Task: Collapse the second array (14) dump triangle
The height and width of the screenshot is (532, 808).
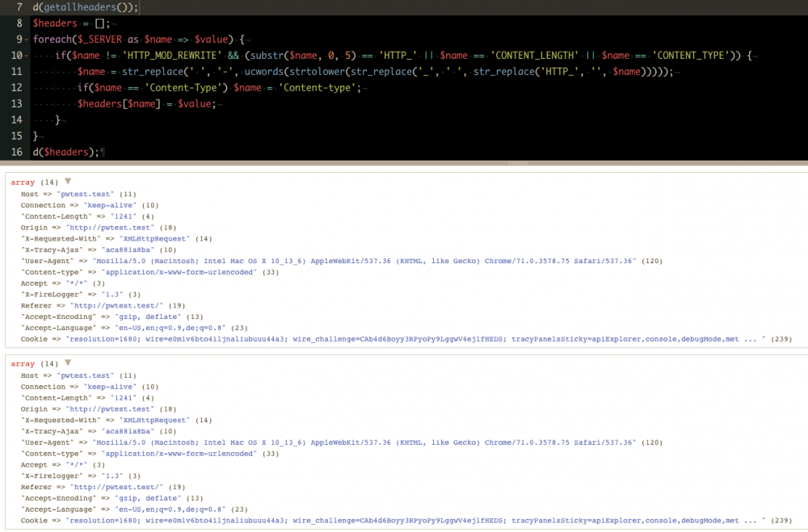Action: pos(68,363)
